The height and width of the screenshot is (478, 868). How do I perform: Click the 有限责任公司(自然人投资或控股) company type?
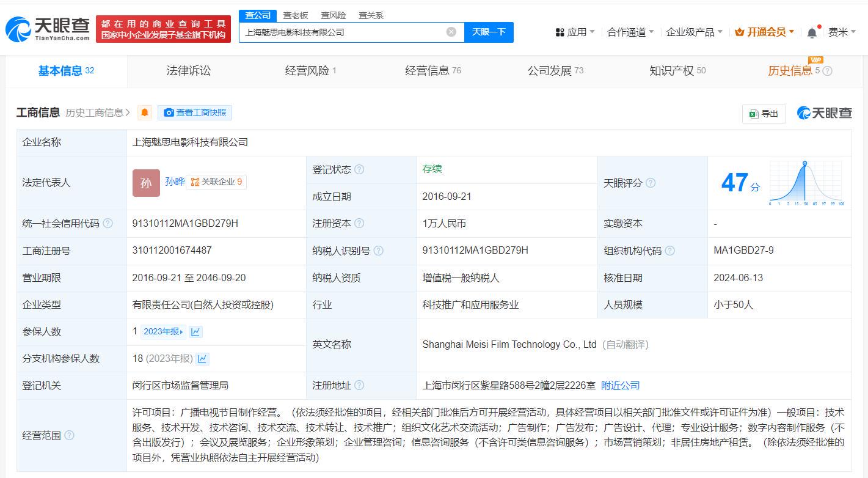pos(203,304)
